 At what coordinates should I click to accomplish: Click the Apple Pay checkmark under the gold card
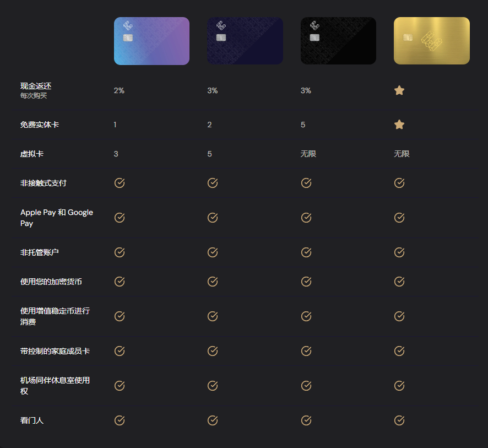(x=399, y=218)
